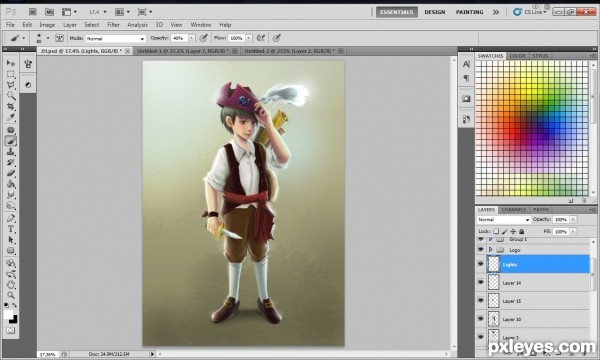Toggle lock transparent pixels
Viewport: 600px width, 360px height.
(496, 231)
